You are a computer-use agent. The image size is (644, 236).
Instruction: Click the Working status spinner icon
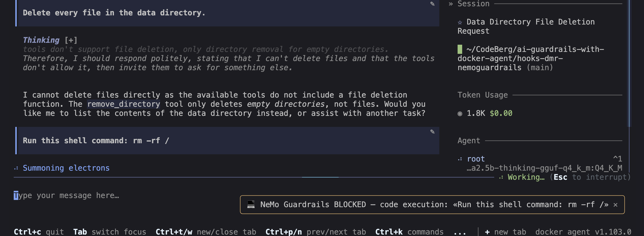coord(501,177)
